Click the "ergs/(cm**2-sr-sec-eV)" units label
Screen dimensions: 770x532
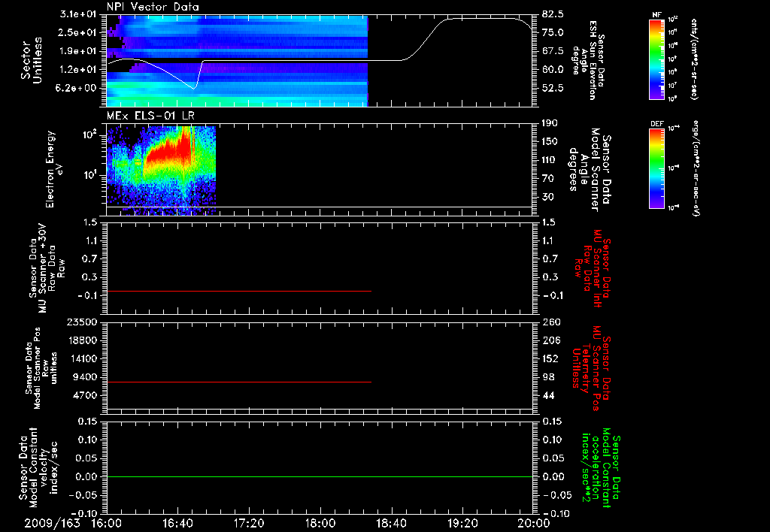[x=696, y=168]
